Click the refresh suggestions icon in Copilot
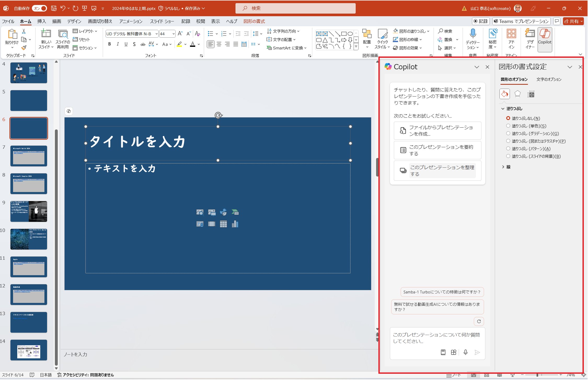The height and width of the screenshot is (380, 588). pos(479,321)
